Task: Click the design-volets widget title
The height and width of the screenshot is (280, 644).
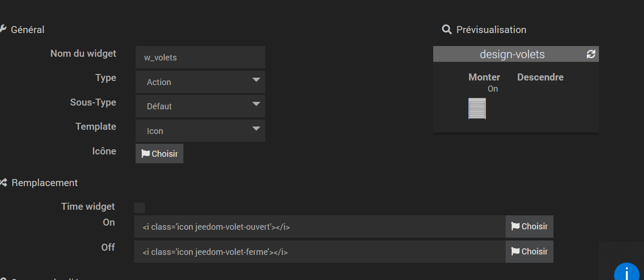Action: 512,54
